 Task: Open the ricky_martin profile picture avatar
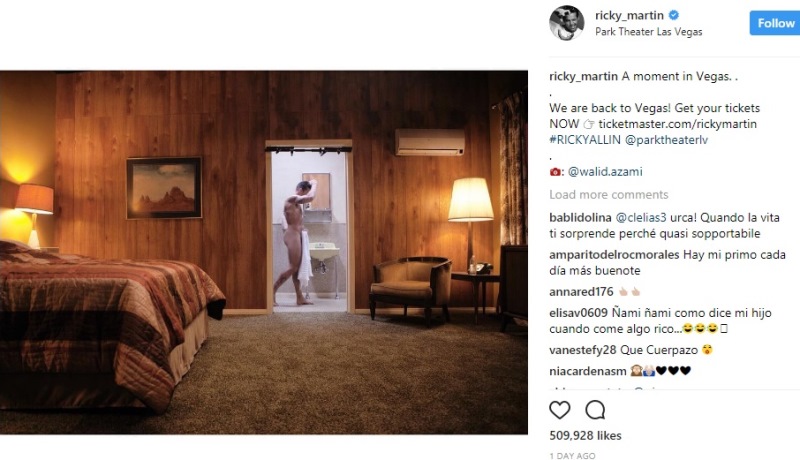click(566, 23)
